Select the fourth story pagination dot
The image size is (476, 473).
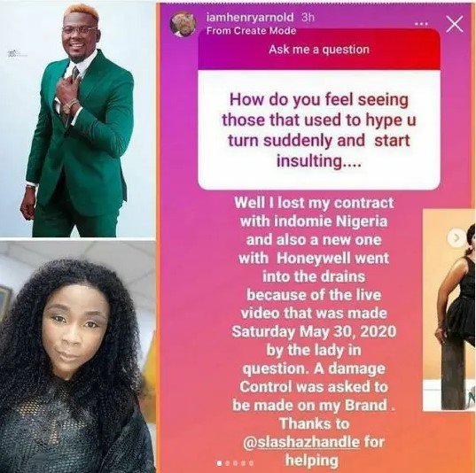point(244,463)
